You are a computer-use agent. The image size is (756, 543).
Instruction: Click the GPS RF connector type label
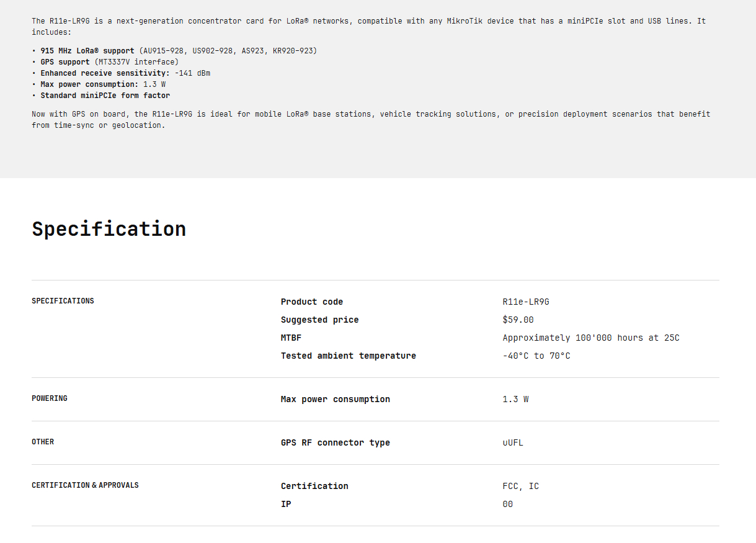click(x=335, y=443)
